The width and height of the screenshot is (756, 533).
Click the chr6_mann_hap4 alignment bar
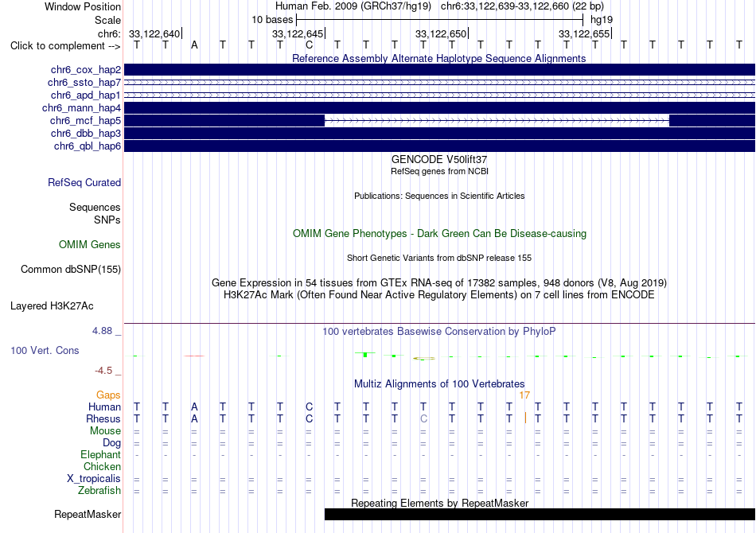[439, 107]
